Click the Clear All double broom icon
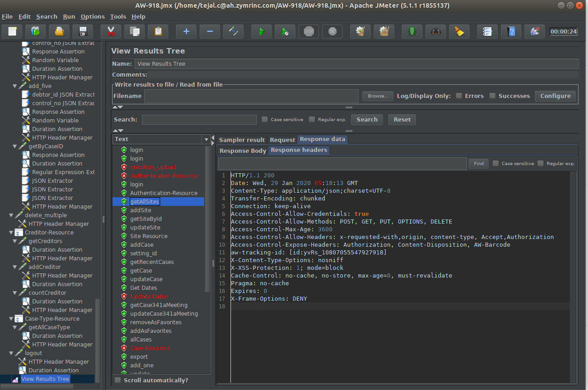The width and height of the screenshot is (588, 390). 384,31
